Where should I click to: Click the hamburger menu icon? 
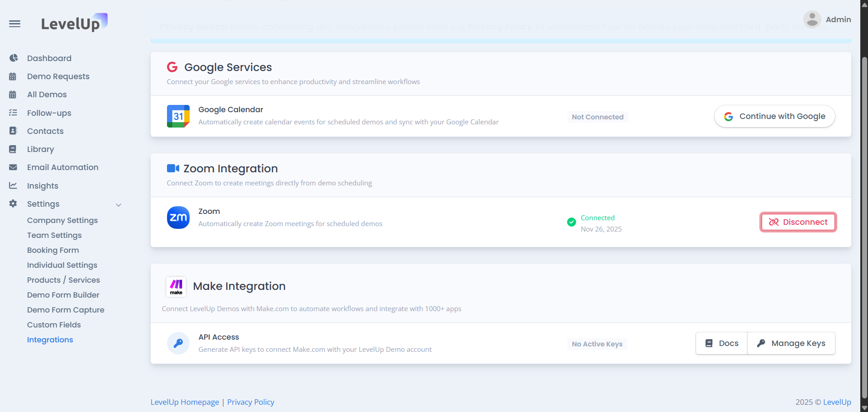(x=14, y=24)
